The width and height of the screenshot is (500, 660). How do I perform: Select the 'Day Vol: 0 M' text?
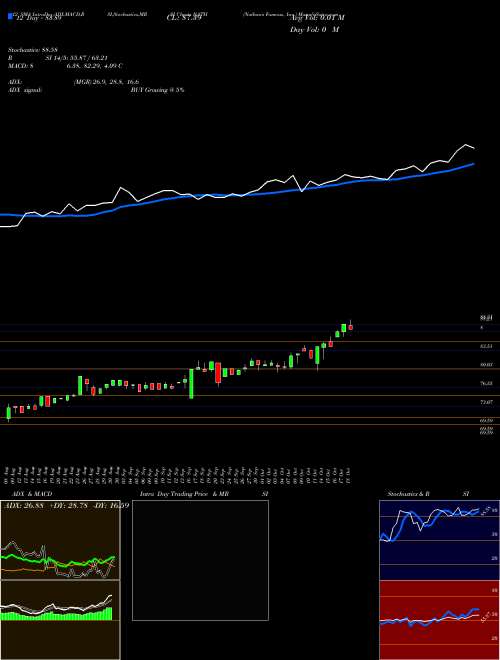pyautogui.click(x=314, y=30)
